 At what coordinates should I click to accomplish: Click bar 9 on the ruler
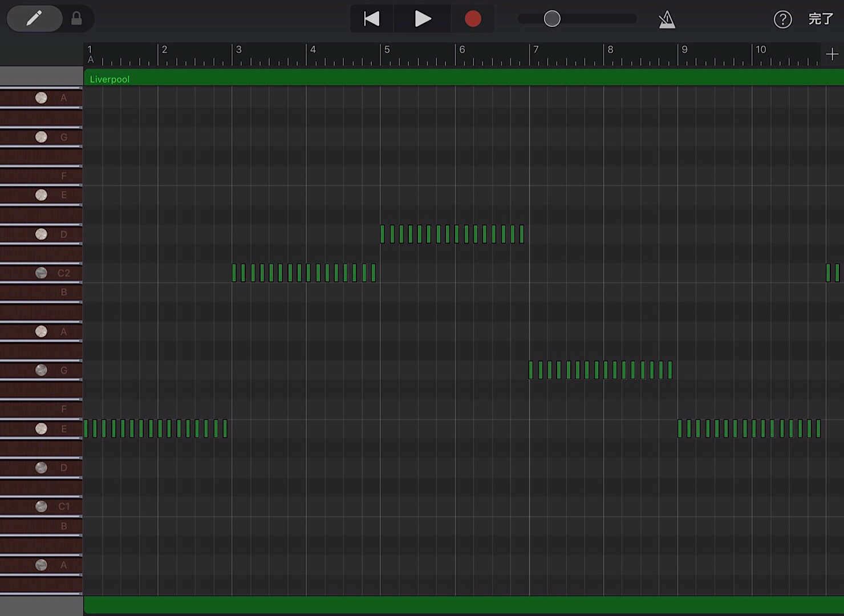pyautogui.click(x=684, y=50)
